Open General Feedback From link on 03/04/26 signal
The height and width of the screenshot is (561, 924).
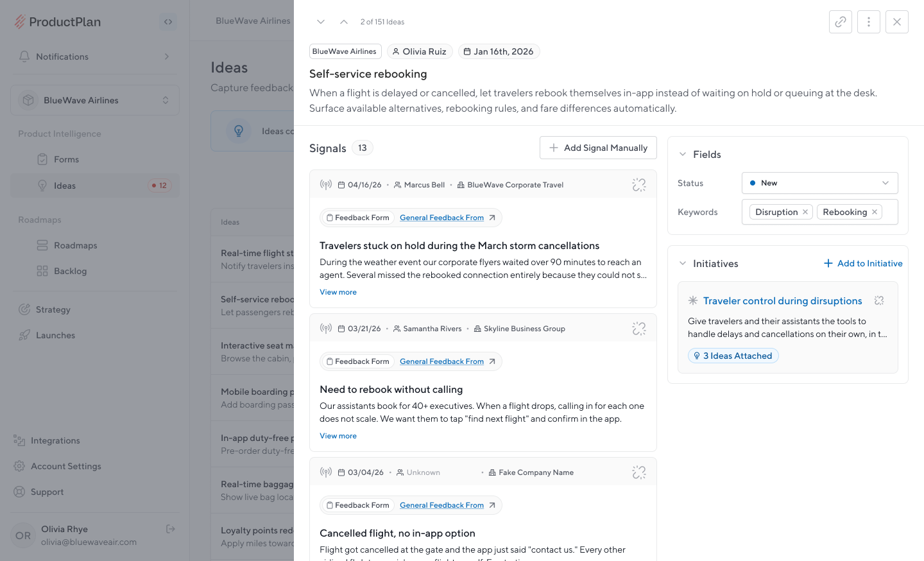click(x=441, y=505)
